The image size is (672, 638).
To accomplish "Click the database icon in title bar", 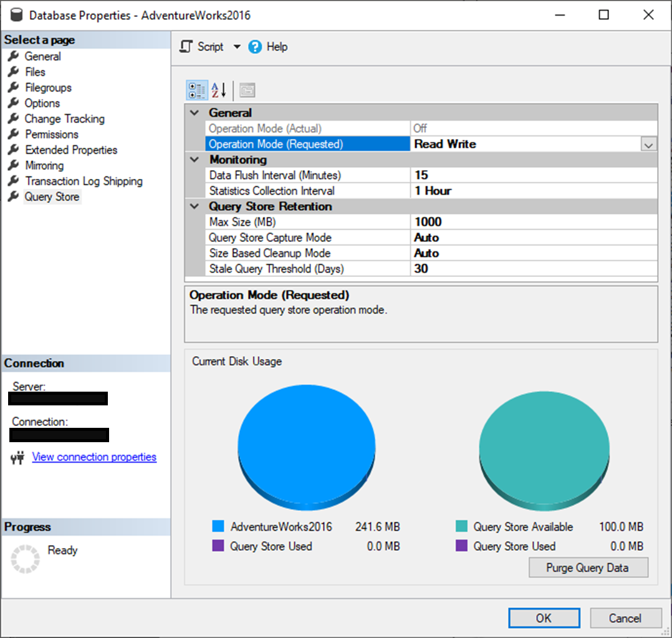I will pyautogui.click(x=16, y=15).
